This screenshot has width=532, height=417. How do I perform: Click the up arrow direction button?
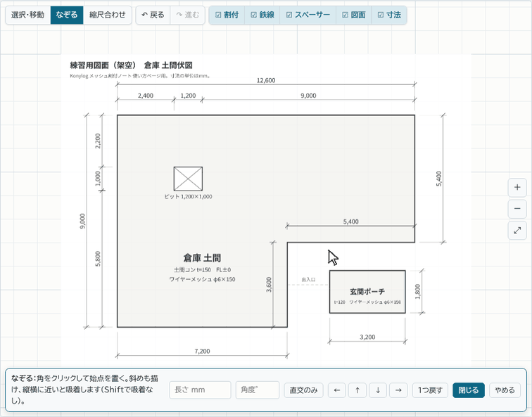(357, 390)
